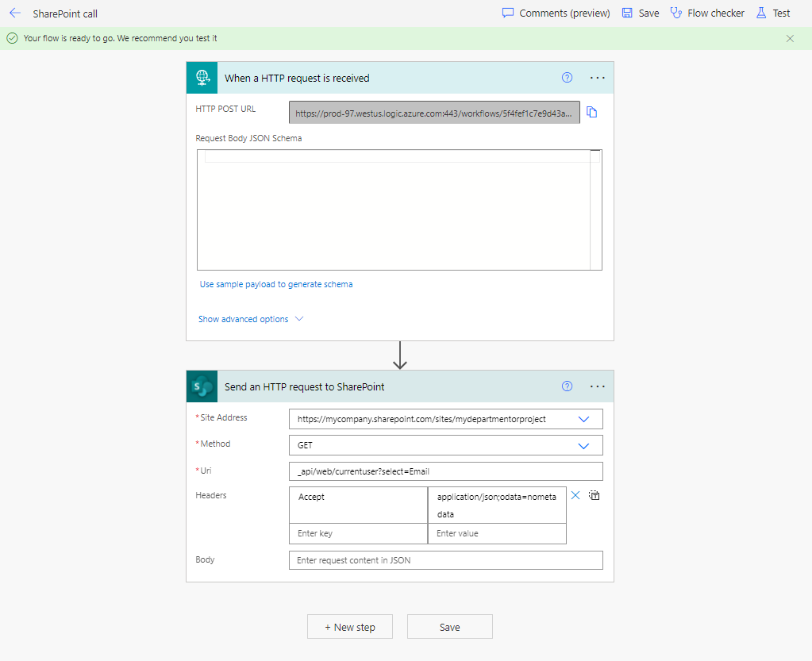The image size is (812, 661).
Task: Open Comments (preview) panel
Action: click(556, 13)
